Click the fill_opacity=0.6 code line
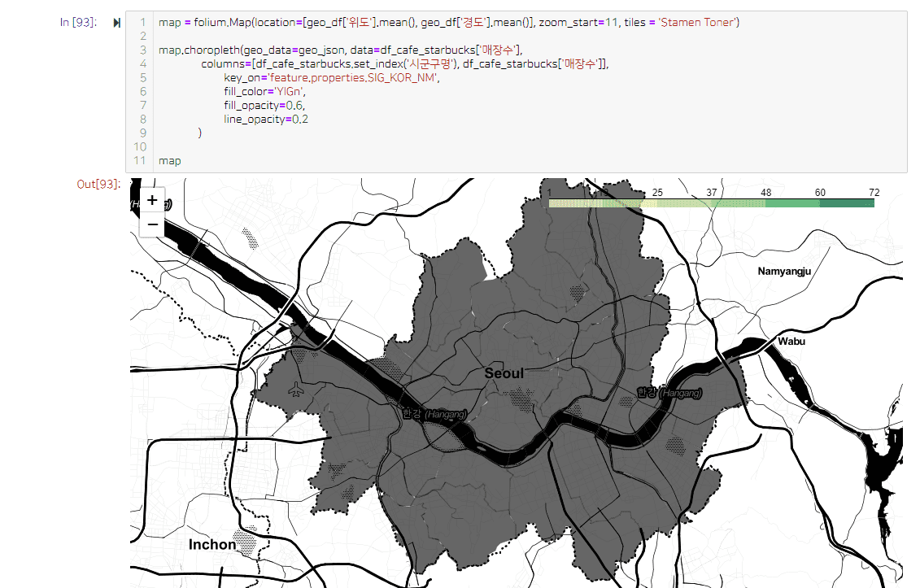 pyautogui.click(x=264, y=105)
